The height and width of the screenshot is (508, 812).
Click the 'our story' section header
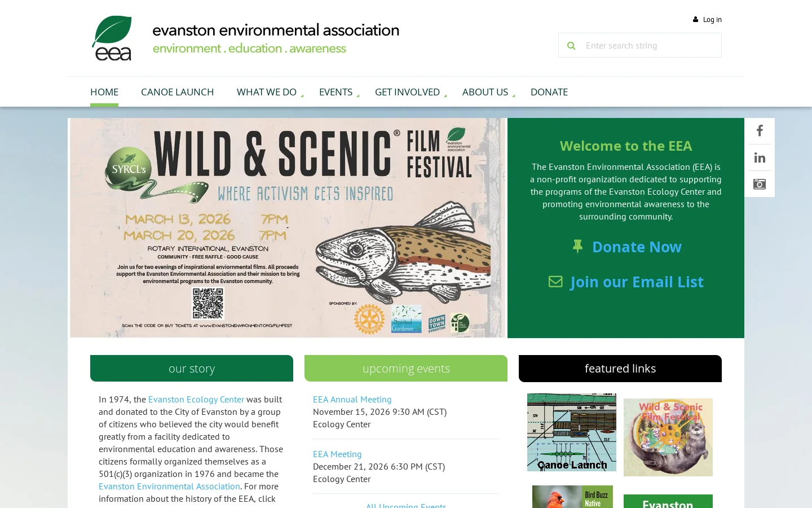click(192, 369)
